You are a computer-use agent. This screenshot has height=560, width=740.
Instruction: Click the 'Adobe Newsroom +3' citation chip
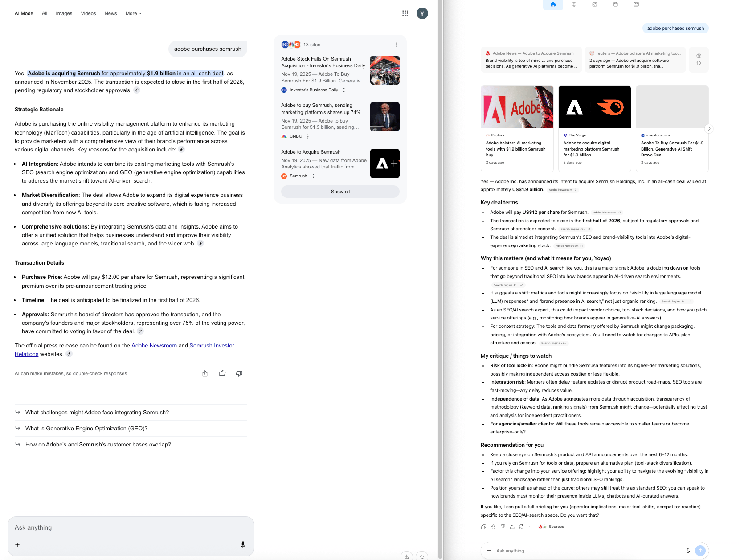(563, 190)
